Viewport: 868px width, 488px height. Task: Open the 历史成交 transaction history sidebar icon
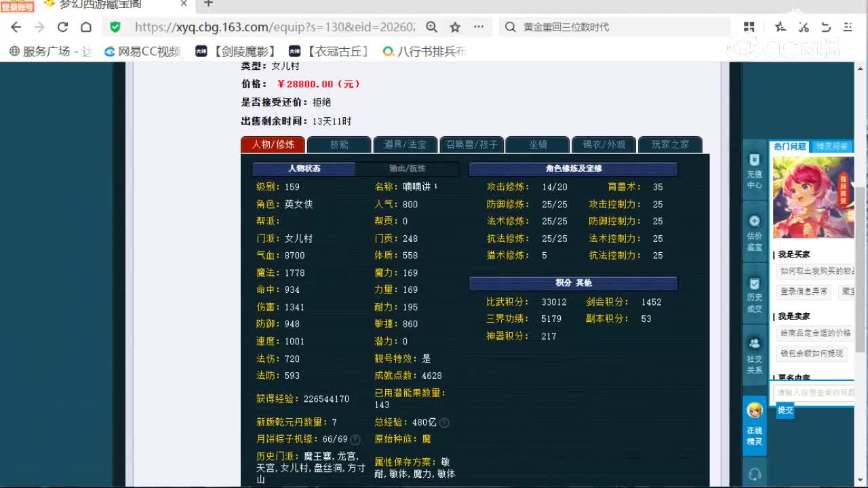[755, 294]
